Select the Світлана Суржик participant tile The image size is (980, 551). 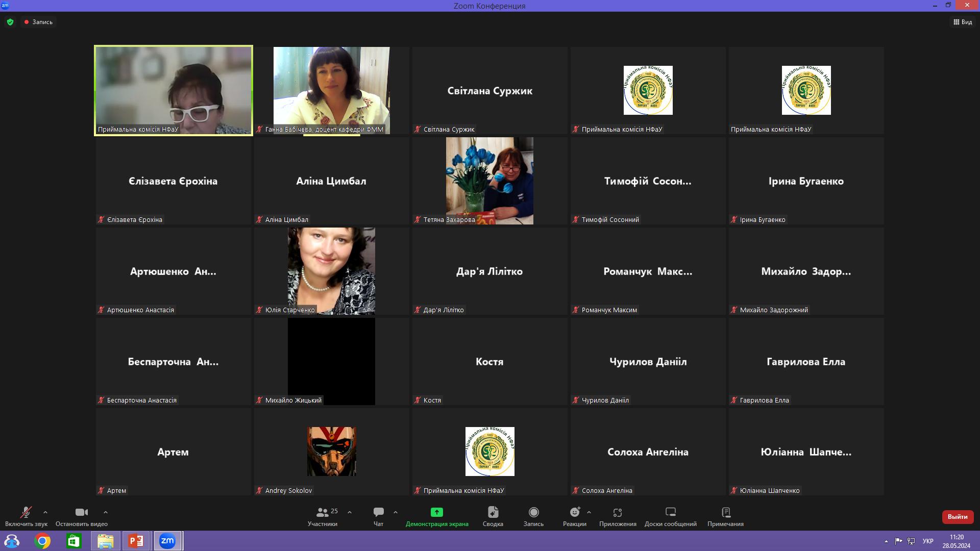click(489, 90)
